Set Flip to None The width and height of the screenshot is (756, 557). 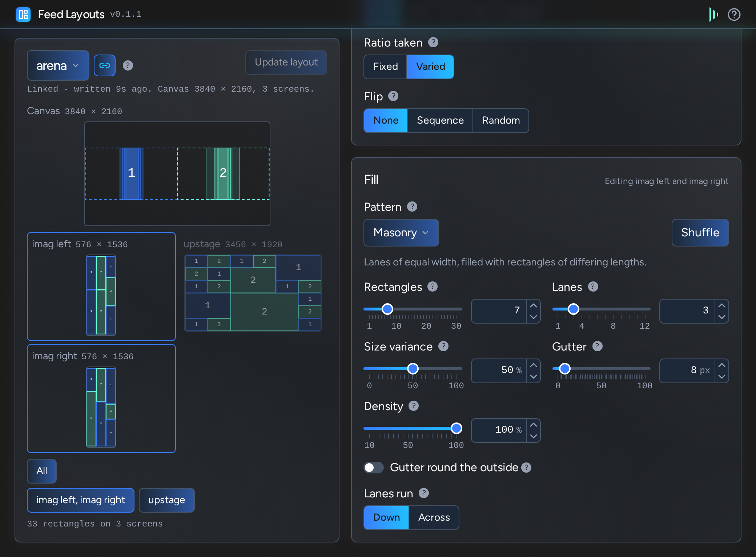pyautogui.click(x=386, y=120)
